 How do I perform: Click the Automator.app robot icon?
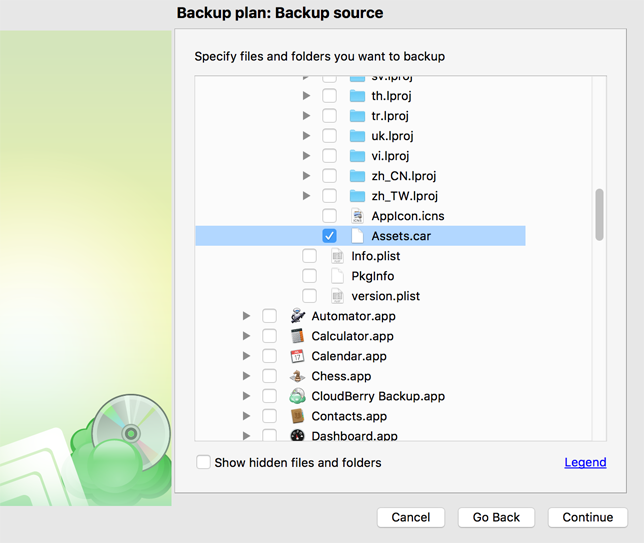click(x=298, y=316)
